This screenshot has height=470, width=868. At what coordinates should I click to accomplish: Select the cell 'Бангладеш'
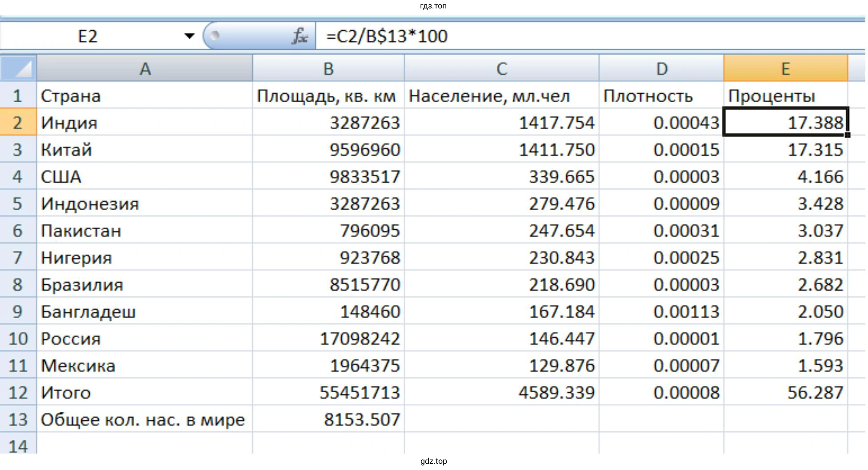145,312
